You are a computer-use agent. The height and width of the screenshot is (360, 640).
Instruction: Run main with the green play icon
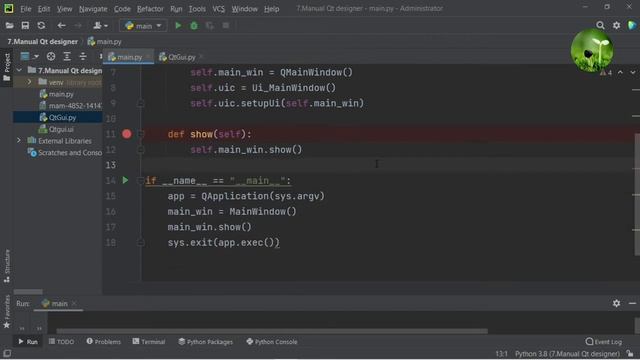[178, 26]
